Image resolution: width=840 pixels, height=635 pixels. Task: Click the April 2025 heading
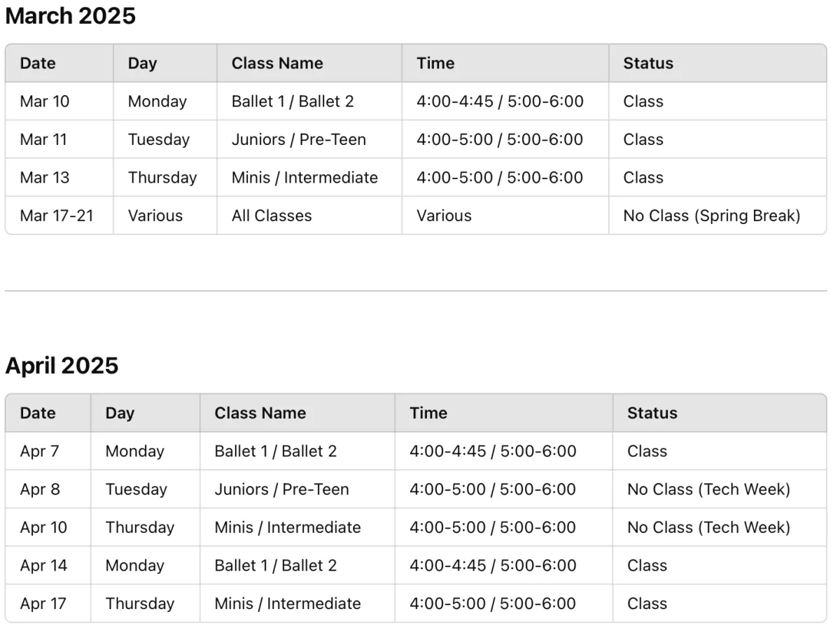[x=62, y=365]
